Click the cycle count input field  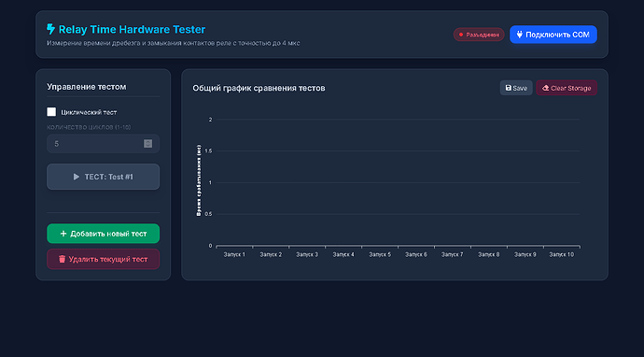pyautogui.click(x=103, y=144)
